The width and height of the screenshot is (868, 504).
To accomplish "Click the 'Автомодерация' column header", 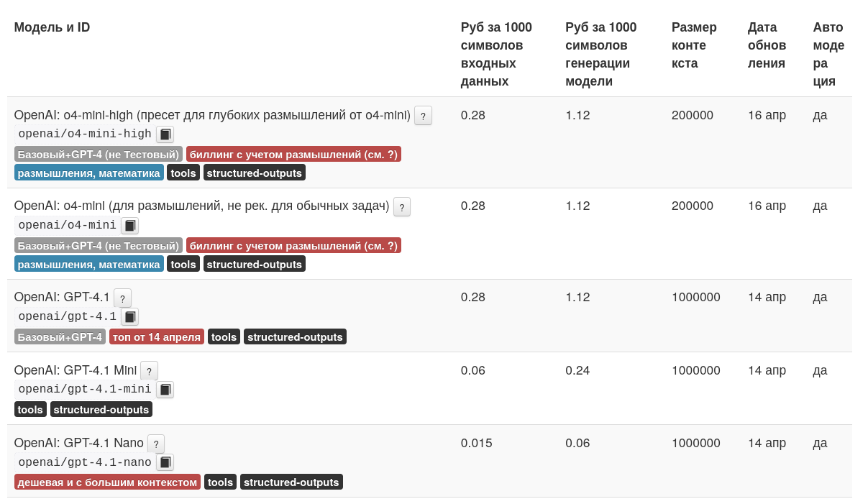I will point(828,54).
